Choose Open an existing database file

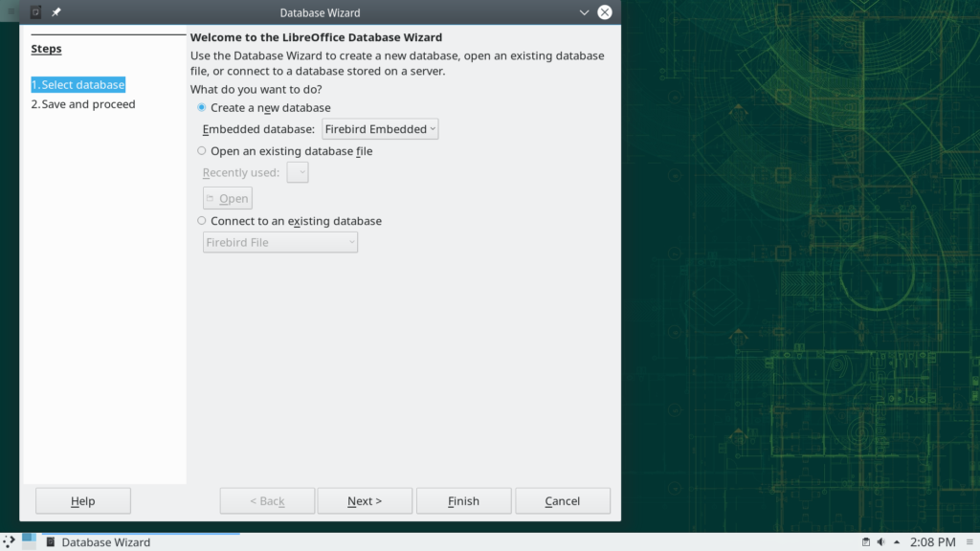202,151
